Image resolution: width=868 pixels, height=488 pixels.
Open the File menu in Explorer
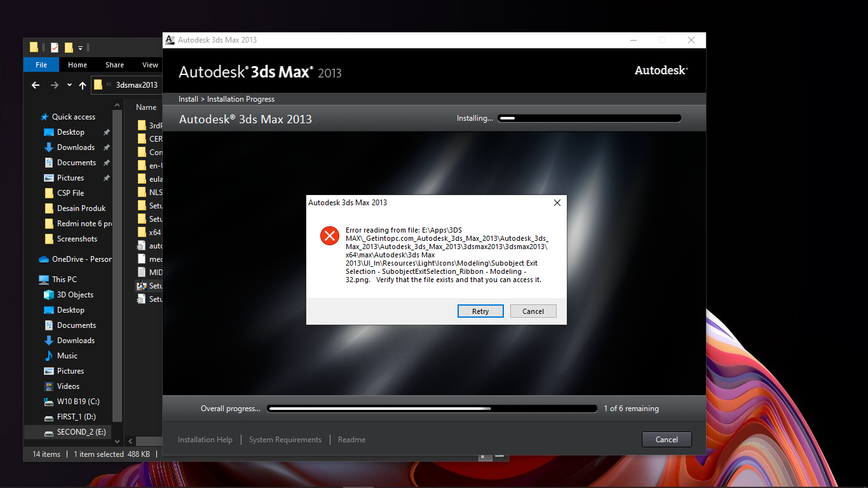tap(41, 65)
